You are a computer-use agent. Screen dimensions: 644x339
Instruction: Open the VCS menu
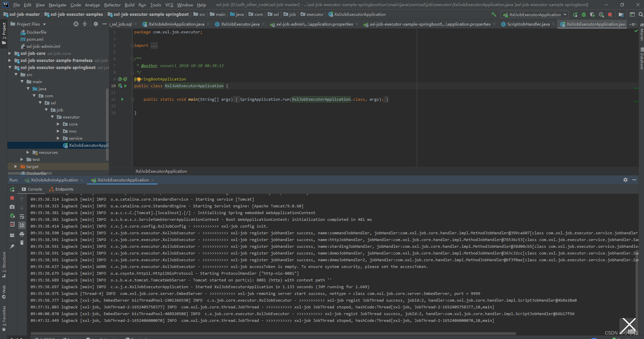click(169, 5)
